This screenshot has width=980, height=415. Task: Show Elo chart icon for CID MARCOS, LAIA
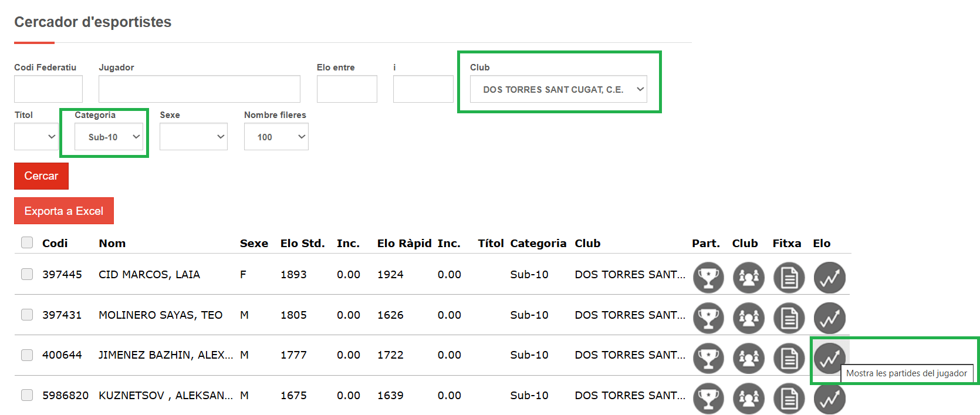830,277
